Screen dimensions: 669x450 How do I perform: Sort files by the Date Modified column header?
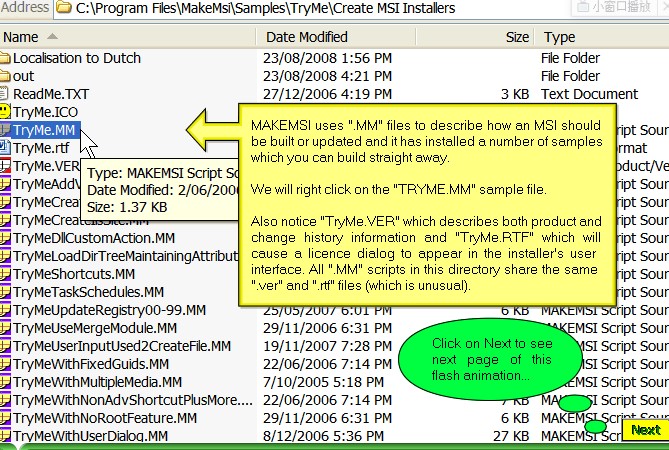click(x=336, y=37)
